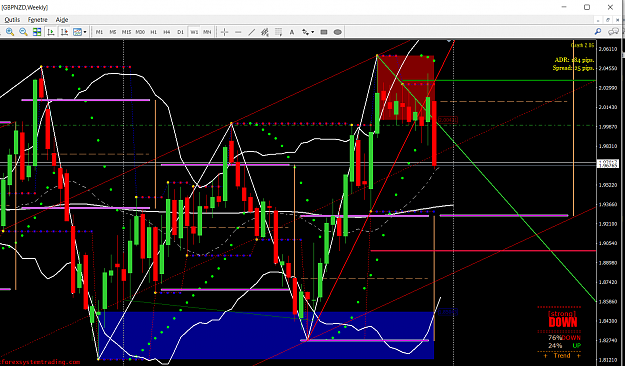
Task: Toggle the Chart Shift button
Action: (x=64, y=32)
